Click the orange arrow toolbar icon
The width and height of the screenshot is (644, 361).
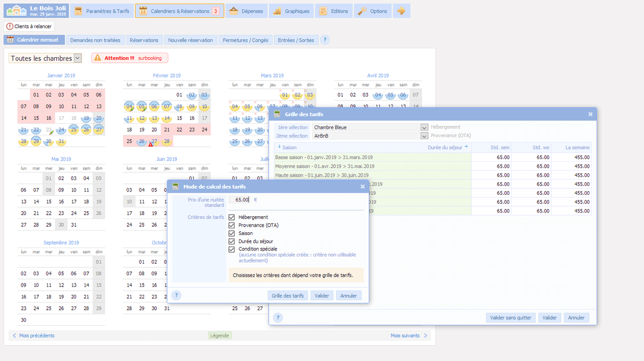coord(401,11)
